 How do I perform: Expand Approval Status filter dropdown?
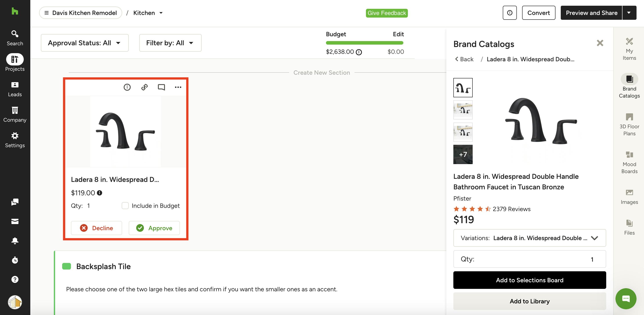tap(85, 43)
